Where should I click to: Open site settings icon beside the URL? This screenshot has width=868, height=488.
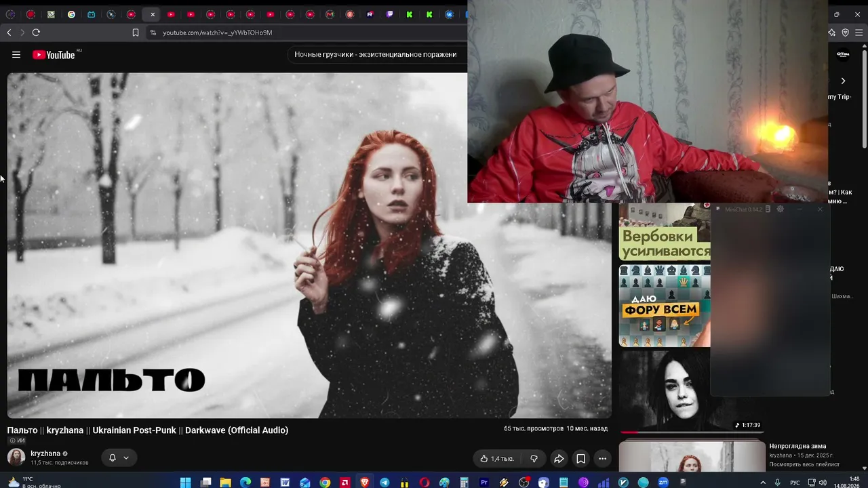153,33
